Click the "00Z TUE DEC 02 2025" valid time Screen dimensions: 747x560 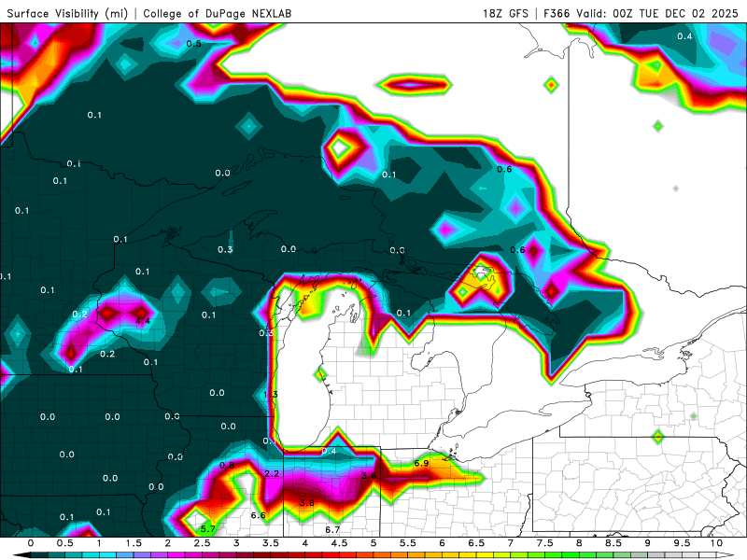[x=675, y=13]
